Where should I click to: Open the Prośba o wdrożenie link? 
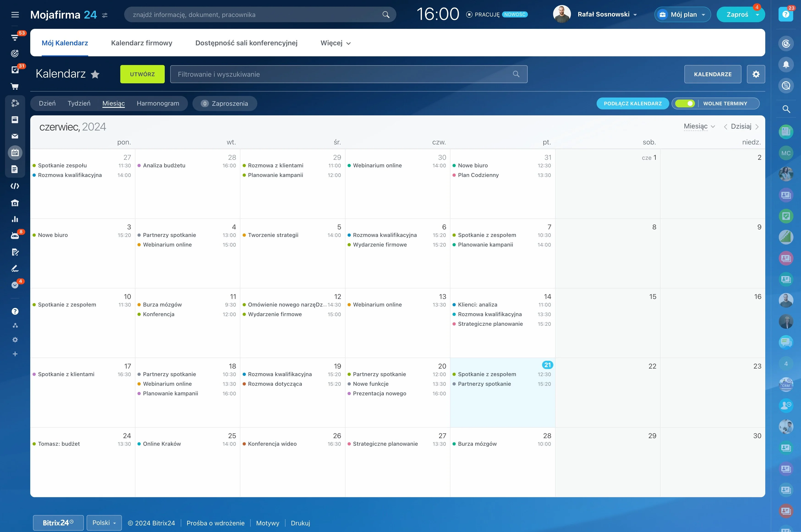pyautogui.click(x=216, y=523)
